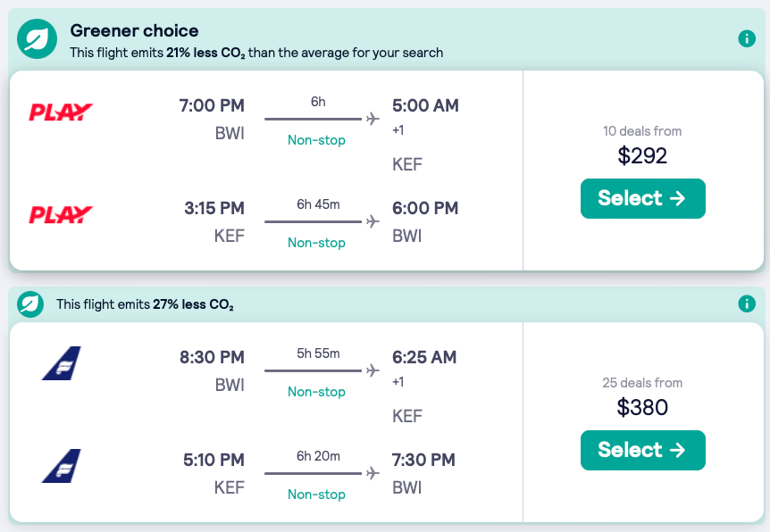Click the 10 deals from $292 price

pos(642,155)
